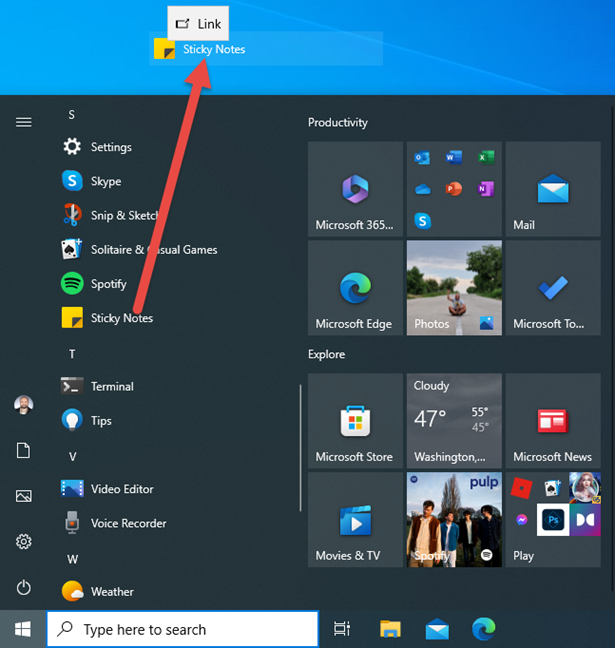
Task: Jump to letters via the S header
Action: coord(72,114)
